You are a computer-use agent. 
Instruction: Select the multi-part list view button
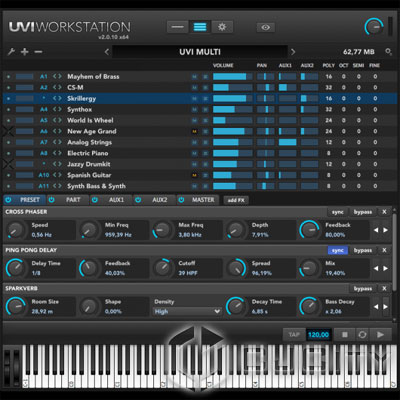[200, 27]
